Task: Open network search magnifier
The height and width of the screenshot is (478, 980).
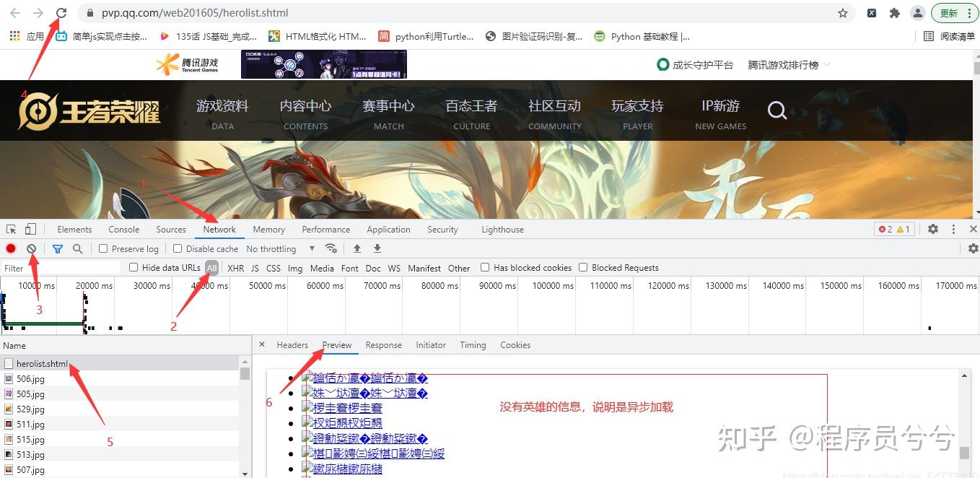Action: 77,248
